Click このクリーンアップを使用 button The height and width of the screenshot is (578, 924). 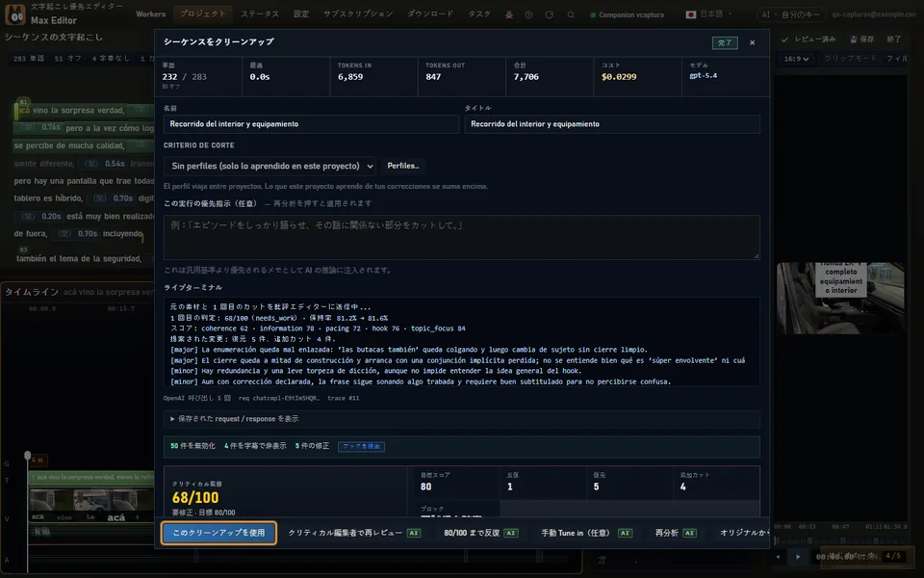[x=218, y=533]
